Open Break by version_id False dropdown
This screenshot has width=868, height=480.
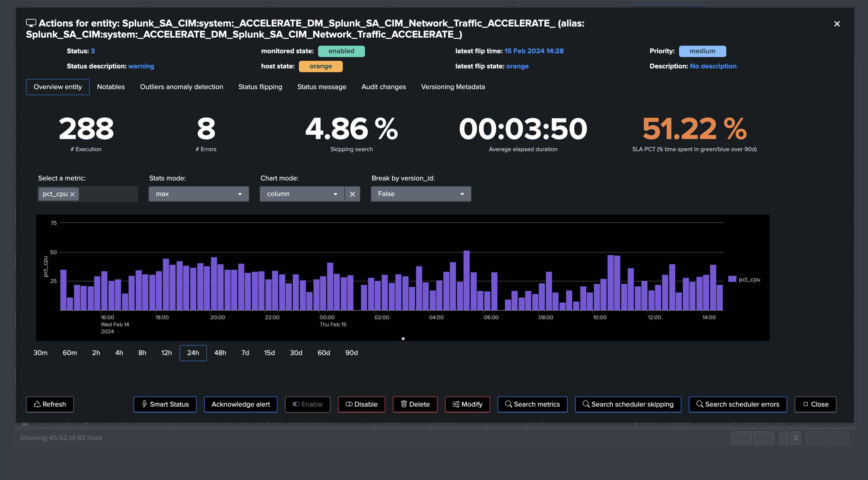[421, 194]
